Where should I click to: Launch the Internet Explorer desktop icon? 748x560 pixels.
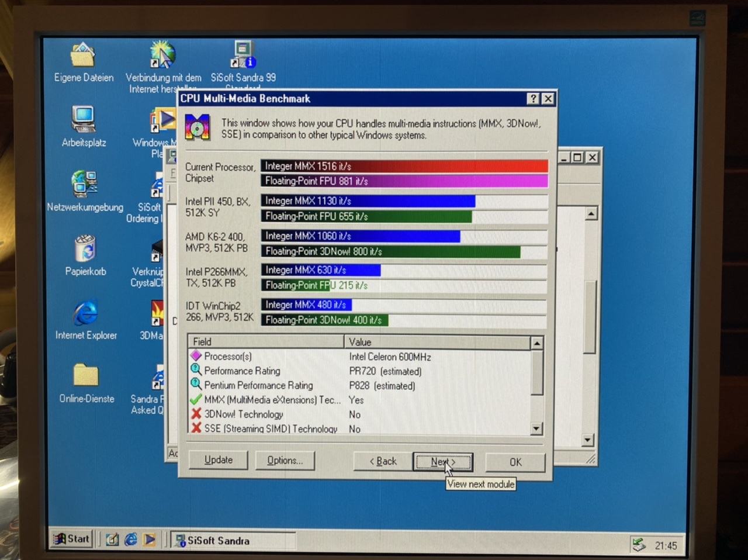[x=86, y=313]
